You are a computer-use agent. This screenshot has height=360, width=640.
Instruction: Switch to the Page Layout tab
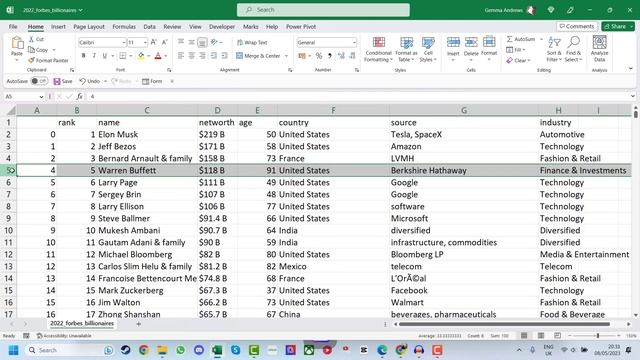tap(89, 27)
